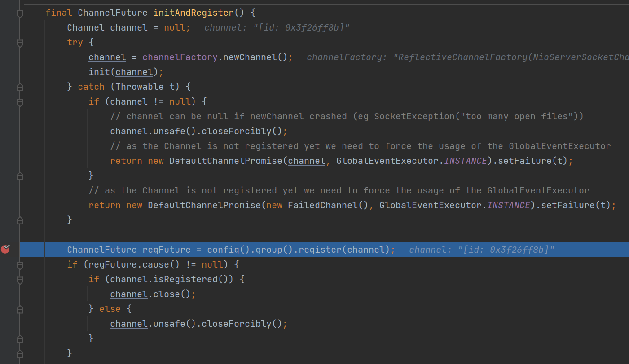Click inline channel value hint after null declaration
The image size is (629, 364).
pos(277,28)
